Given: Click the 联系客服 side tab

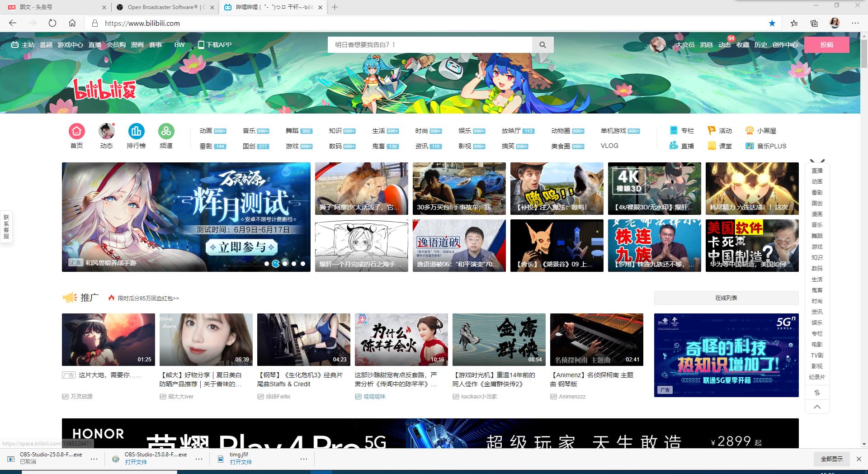Looking at the screenshot, I should point(6,227).
